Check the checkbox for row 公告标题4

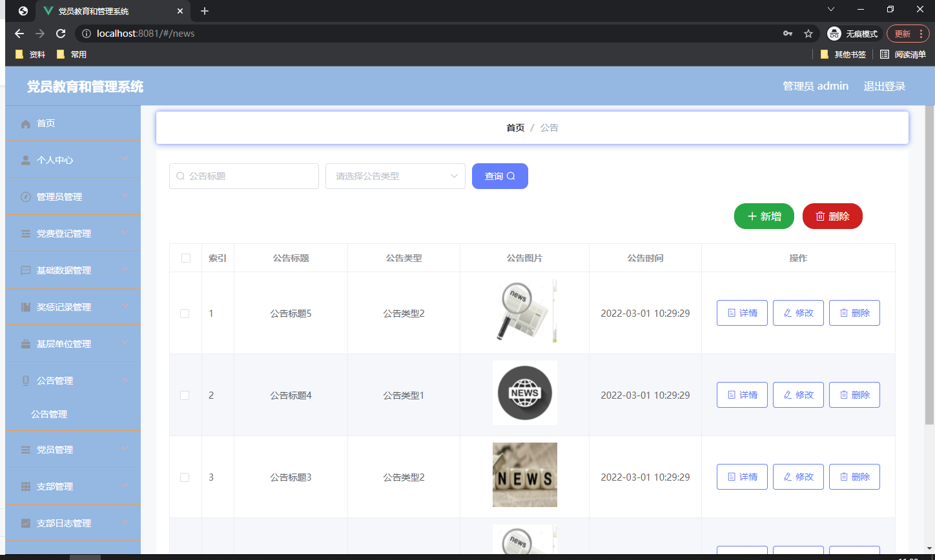(185, 395)
